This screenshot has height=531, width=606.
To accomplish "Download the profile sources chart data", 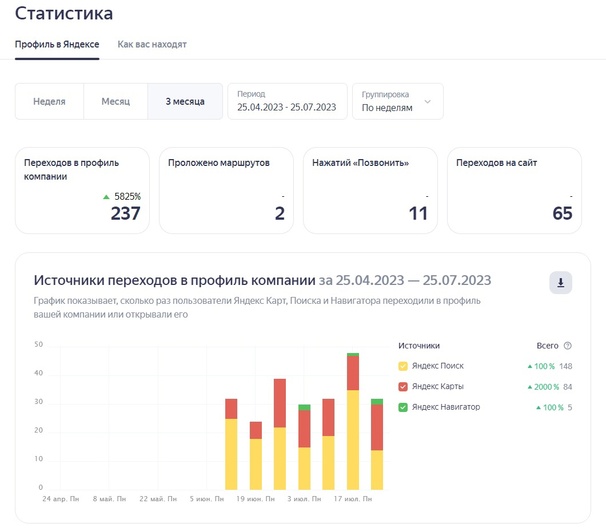I will tap(560, 283).
